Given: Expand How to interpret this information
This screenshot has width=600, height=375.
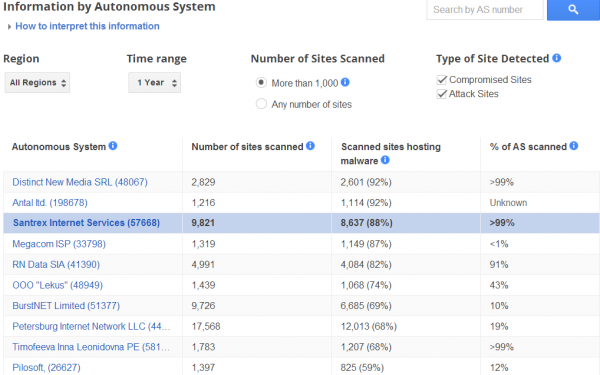Looking at the screenshot, I should pos(87,26).
